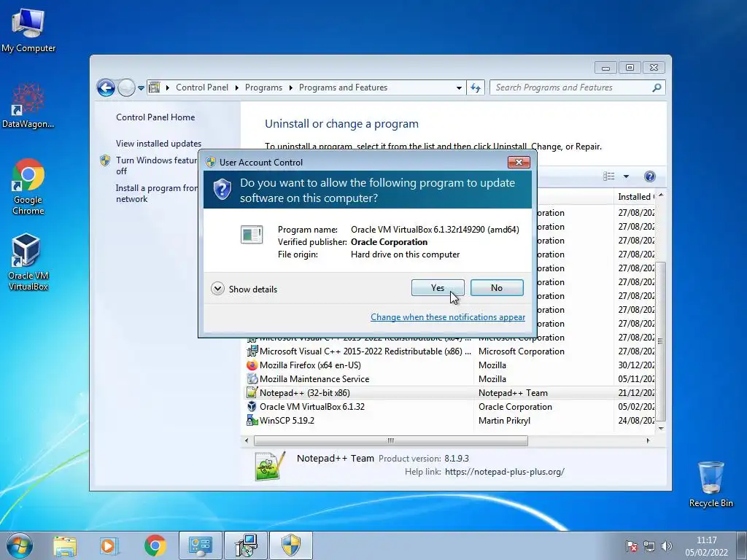Open View installed updates link
Screen dimensions: 747x560
click(x=158, y=144)
